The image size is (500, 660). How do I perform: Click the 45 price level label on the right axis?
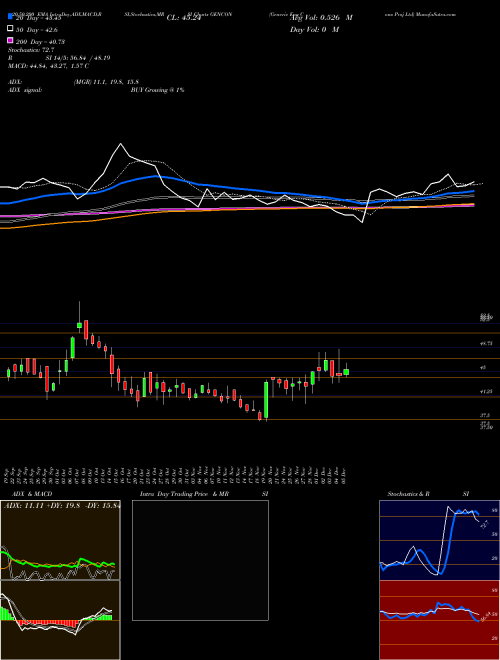point(483,367)
